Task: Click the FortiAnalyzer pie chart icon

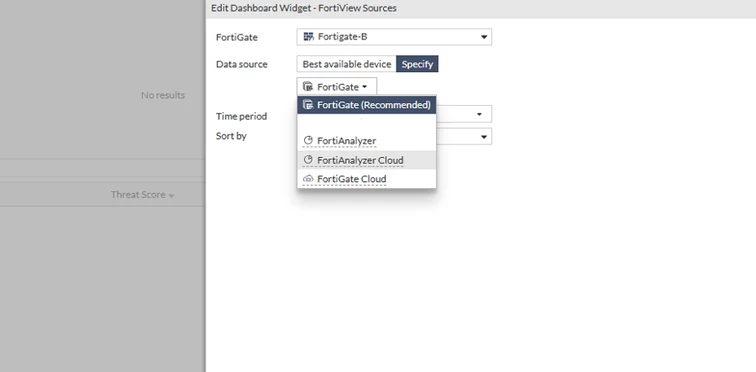Action: tap(308, 140)
